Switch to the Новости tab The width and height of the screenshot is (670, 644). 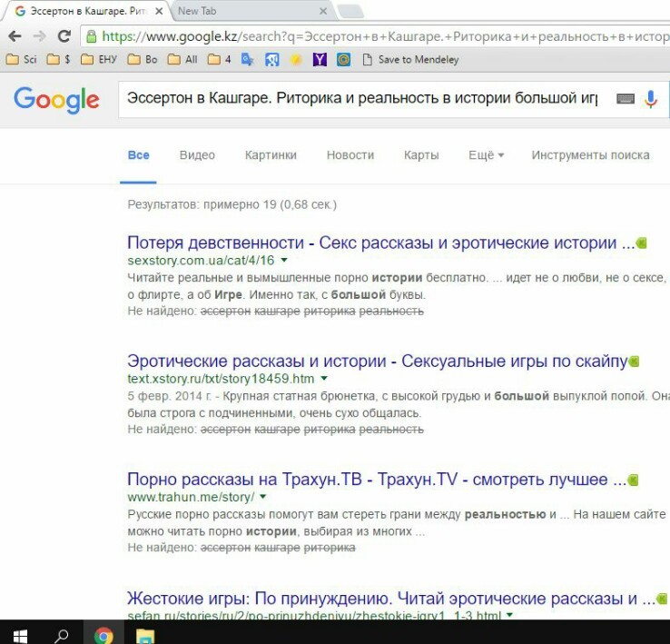(350, 155)
